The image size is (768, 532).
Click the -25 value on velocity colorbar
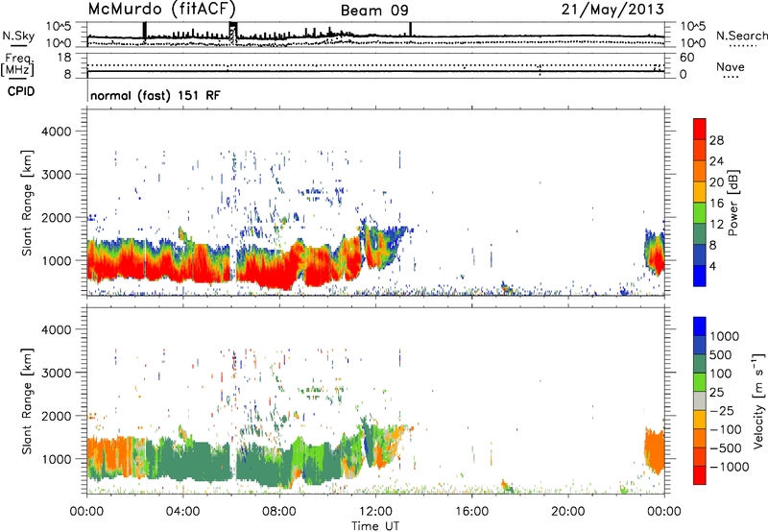(x=725, y=410)
